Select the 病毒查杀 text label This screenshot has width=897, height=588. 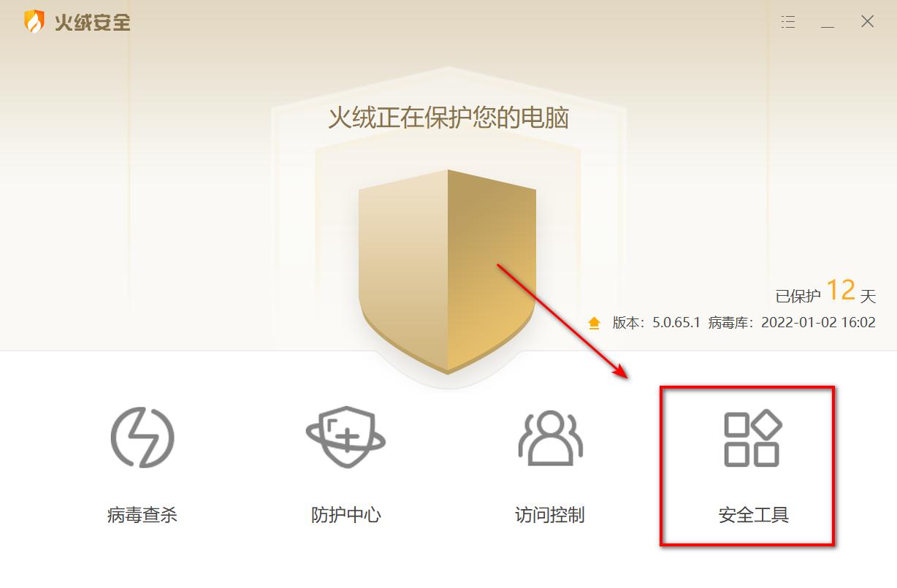(x=142, y=515)
